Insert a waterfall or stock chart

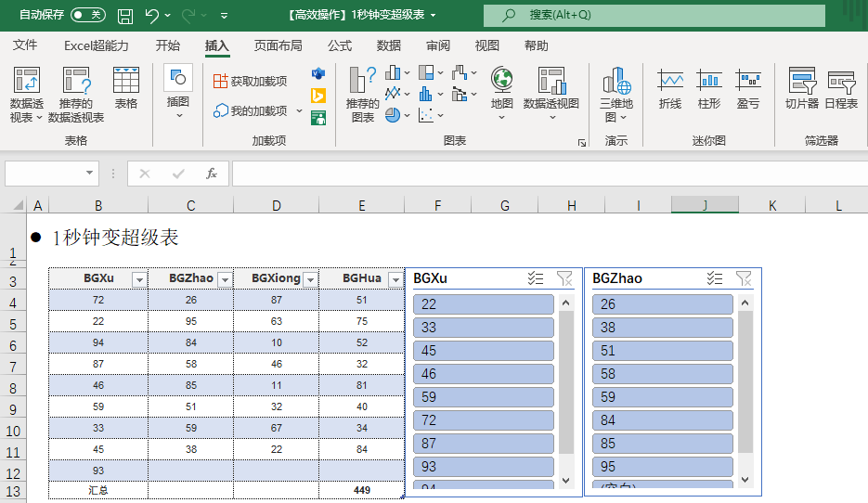click(464, 73)
